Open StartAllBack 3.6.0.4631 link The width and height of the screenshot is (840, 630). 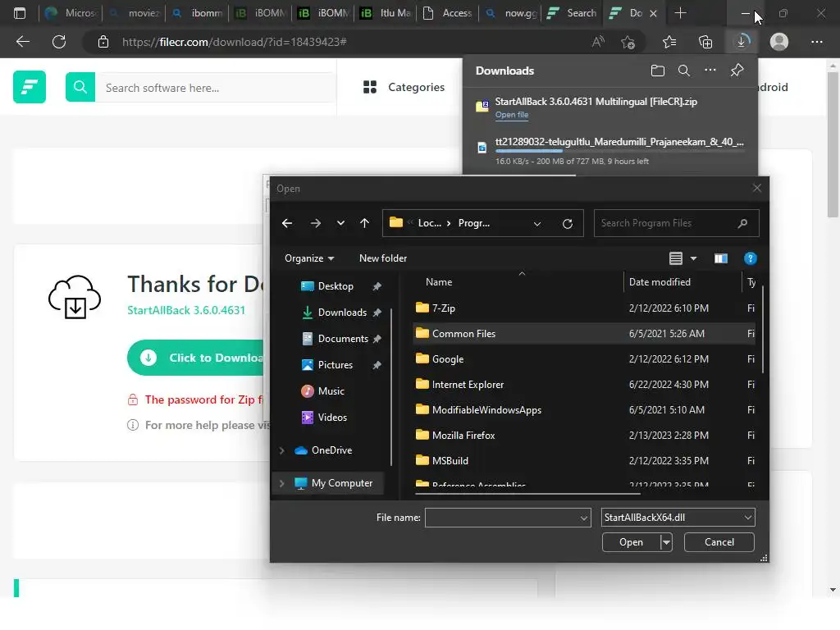(x=186, y=310)
